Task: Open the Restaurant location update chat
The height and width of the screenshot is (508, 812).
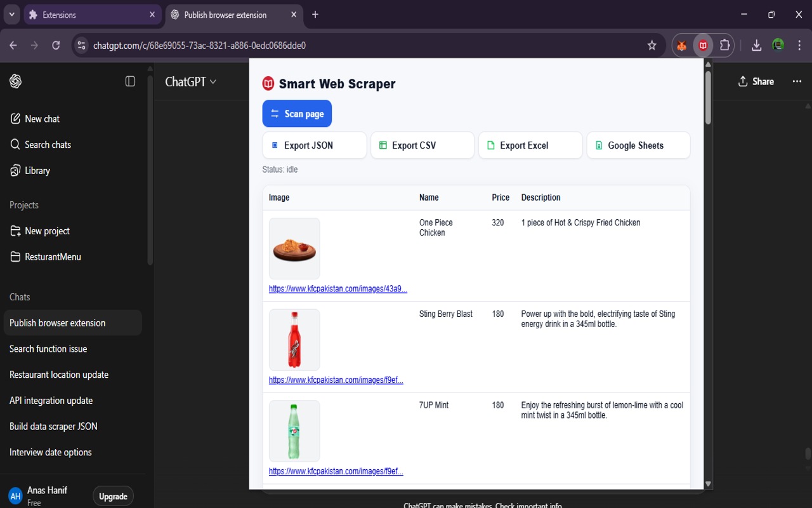Action: [73, 375]
